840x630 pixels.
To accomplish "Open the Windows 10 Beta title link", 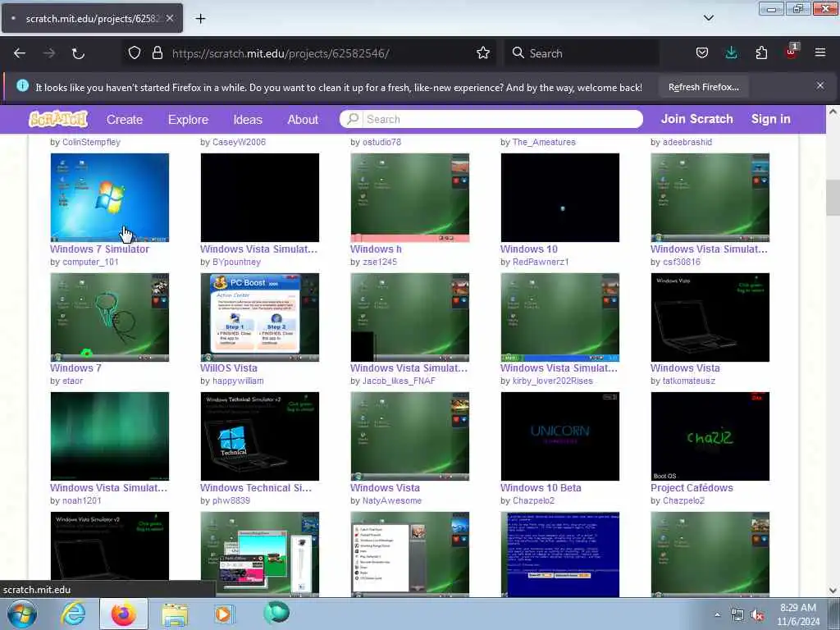I will pyautogui.click(x=541, y=487).
